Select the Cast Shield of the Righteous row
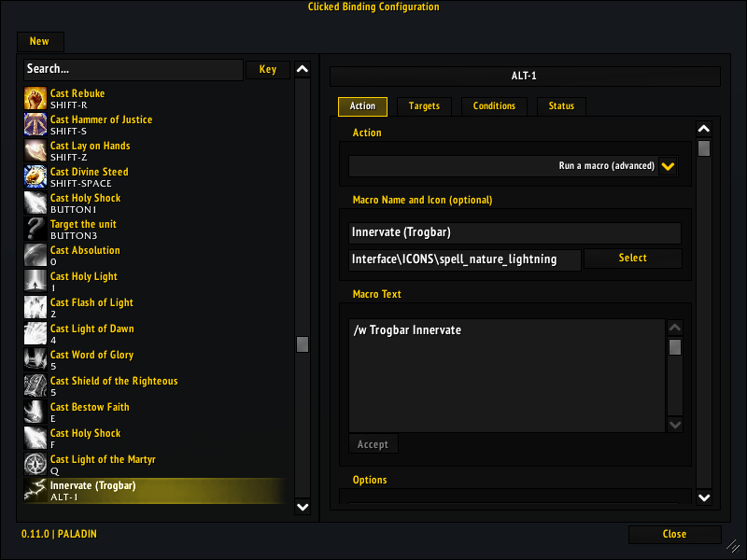The height and width of the screenshot is (560, 747). [155, 386]
